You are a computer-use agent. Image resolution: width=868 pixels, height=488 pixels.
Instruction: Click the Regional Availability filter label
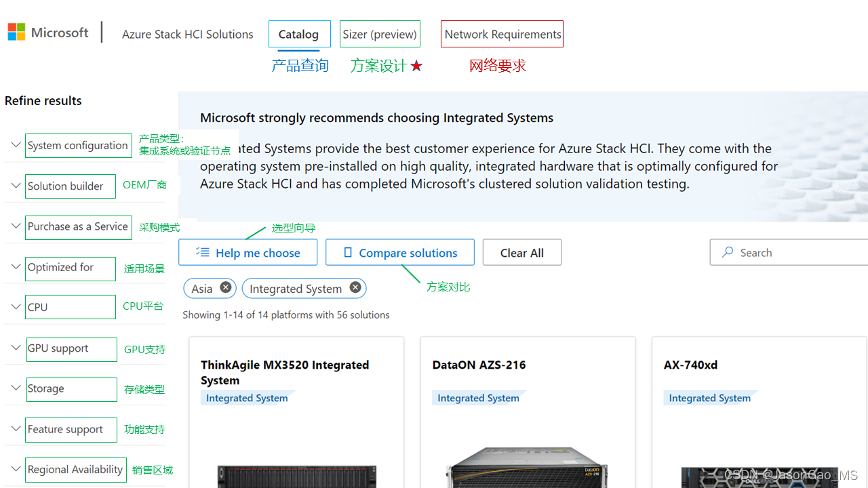[x=75, y=469]
